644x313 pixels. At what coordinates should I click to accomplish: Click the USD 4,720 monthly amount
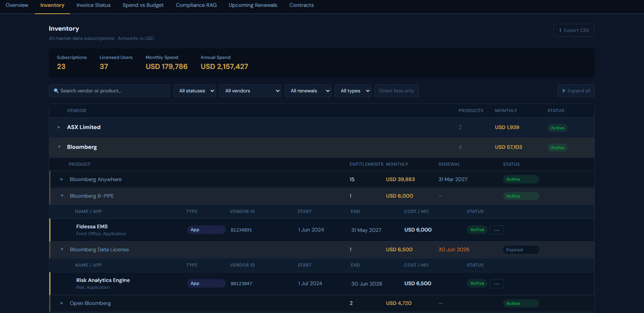(399, 303)
